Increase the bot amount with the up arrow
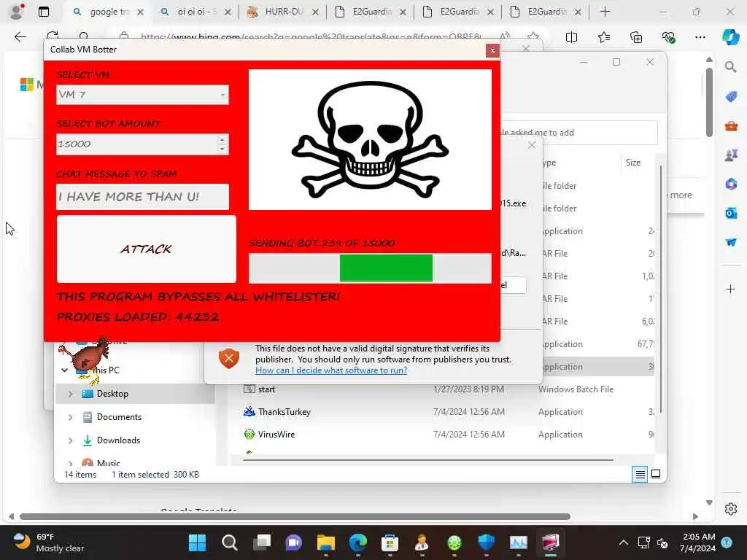Viewport: 747px width, 560px height. 222,139
